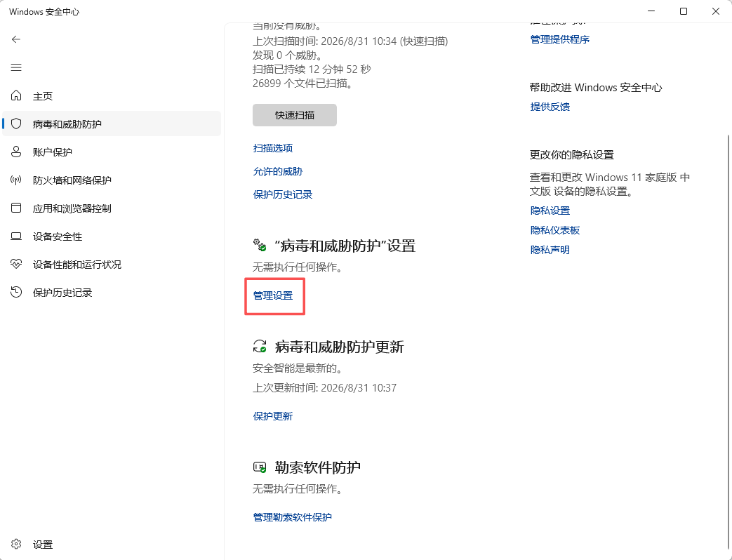Click the heart icon for 设备性能和运行状况

(x=16, y=264)
